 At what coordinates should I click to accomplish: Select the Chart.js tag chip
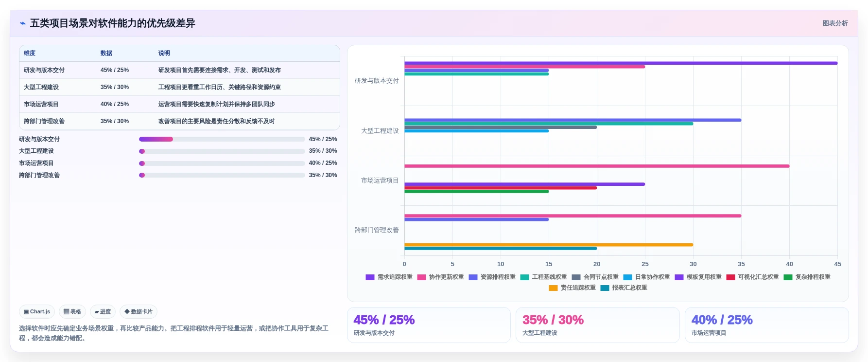(x=37, y=311)
